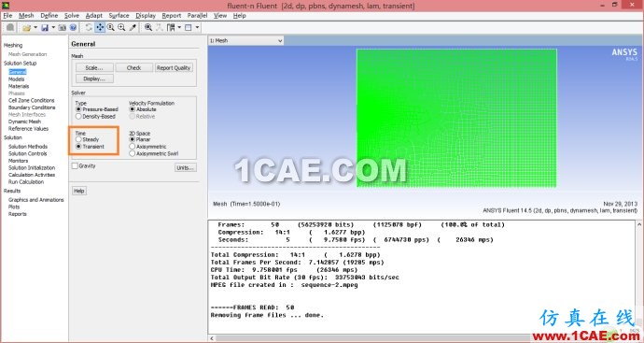Open the Mesh window selector dropdown
The image size is (644, 343).
tap(246, 41)
